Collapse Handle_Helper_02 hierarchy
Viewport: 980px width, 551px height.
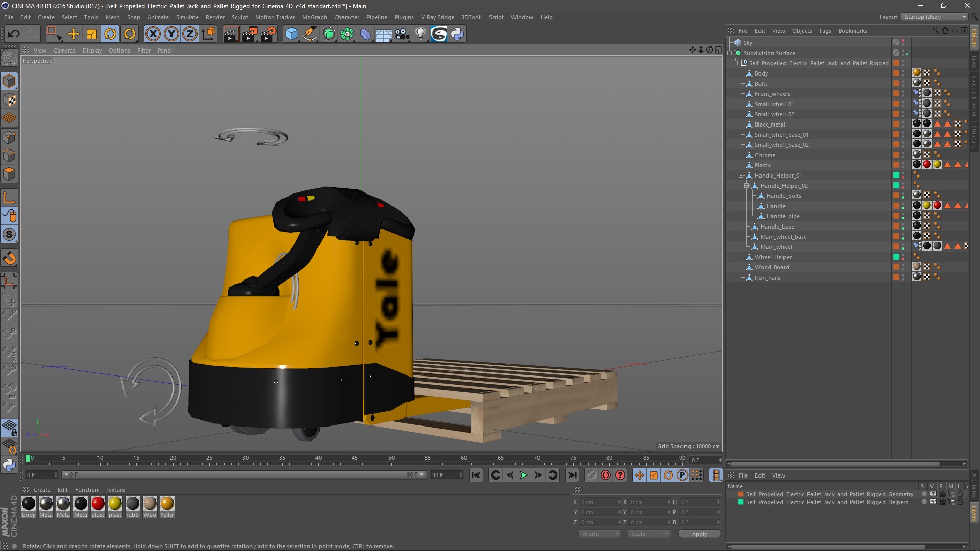pyautogui.click(x=747, y=186)
